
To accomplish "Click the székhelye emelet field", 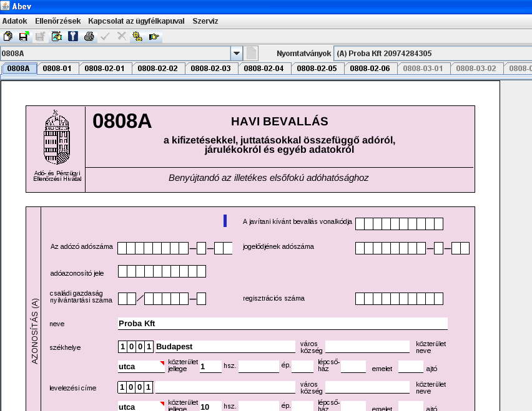I will (353, 367).
